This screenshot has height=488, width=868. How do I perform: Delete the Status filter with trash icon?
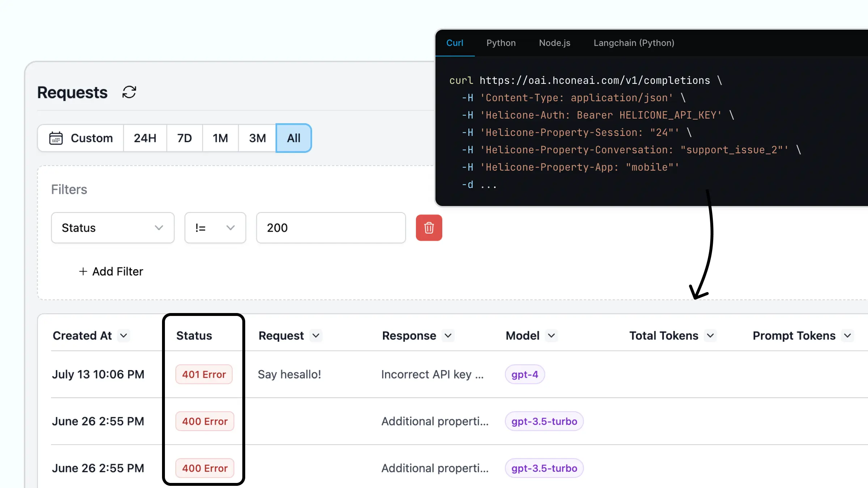pyautogui.click(x=429, y=228)
